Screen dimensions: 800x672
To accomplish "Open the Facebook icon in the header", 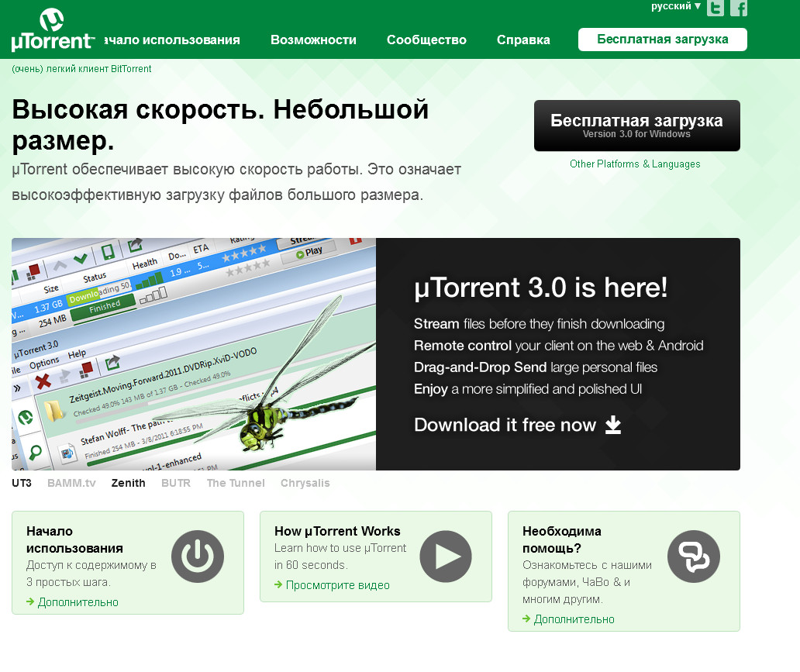I will pyautogui.click(x=738, y=8).
